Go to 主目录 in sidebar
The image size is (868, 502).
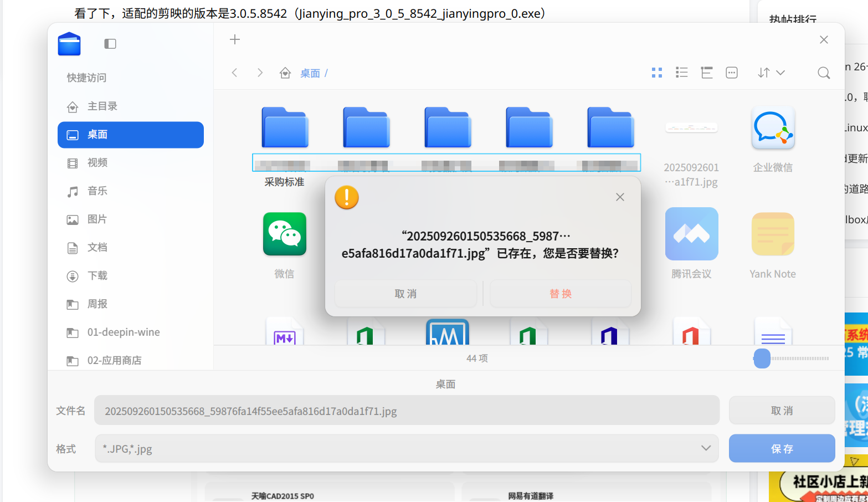tap(131, 106)
